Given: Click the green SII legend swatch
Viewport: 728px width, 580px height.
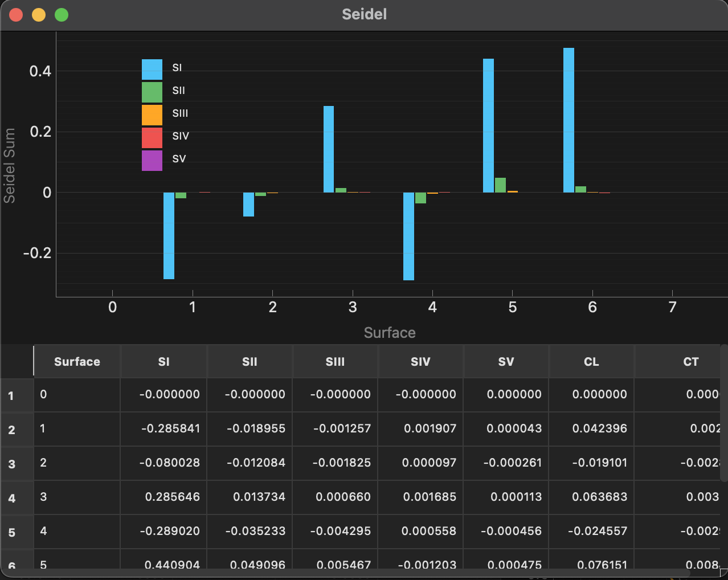Looking at the screenshot, I should click(x=151, y=91).
